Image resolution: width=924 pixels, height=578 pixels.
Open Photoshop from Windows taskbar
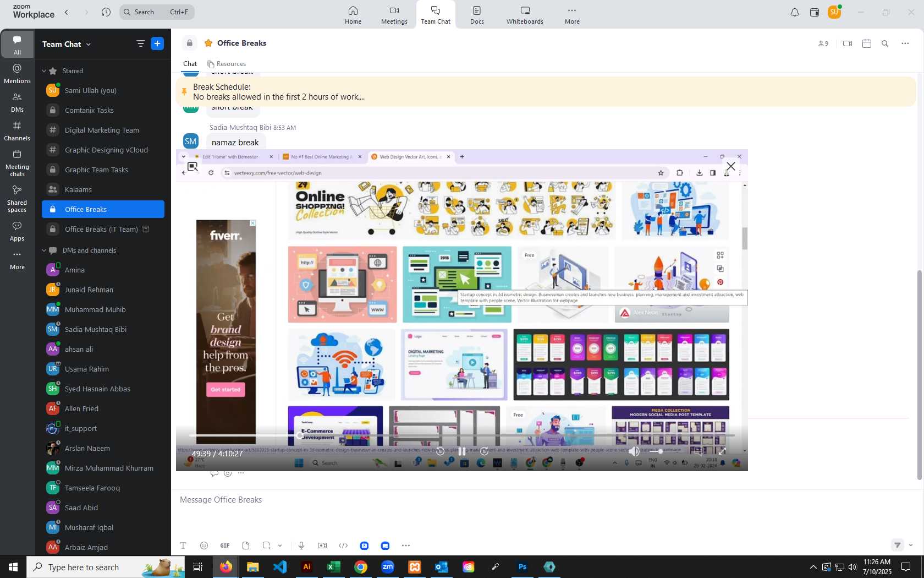point(522,567)
